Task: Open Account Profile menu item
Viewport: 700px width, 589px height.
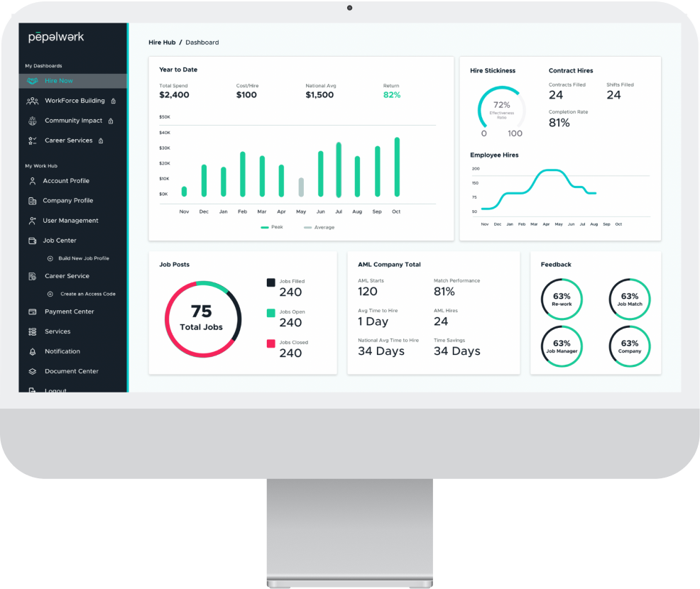Action: 66,181
